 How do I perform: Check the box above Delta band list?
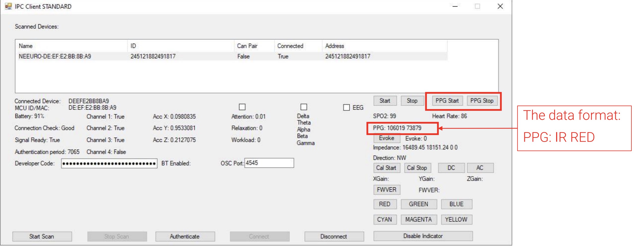tap(304, 107)
